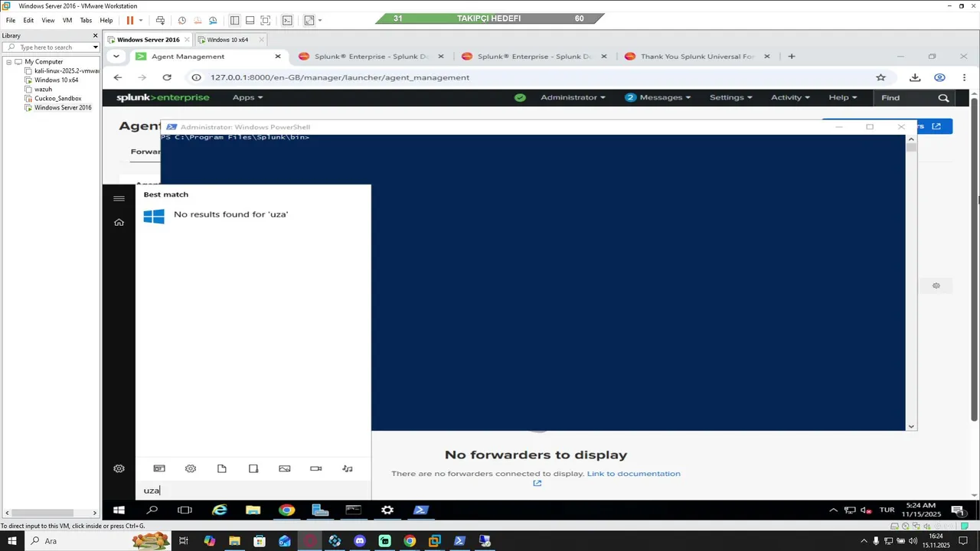This screenshot has height=551, width=980.
Task: Open the VMware View menu
Action: pyautogui.click(x=48, y=21)
